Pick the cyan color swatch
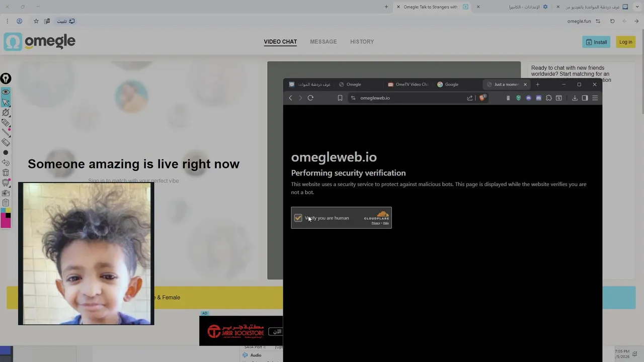This screenshot has width=644, height=362. [3, 210]
